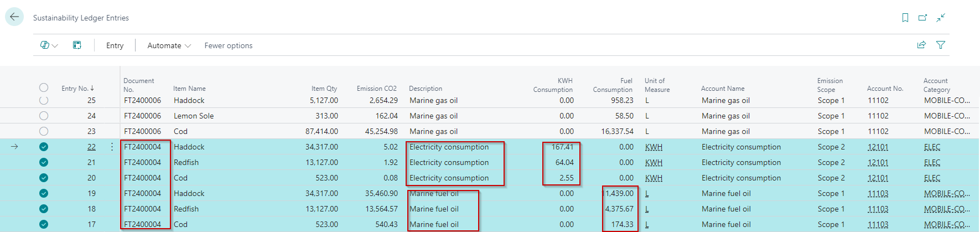Open account number 12101 link in row 21
Screen dimensions: 980x232
tap(878, 162)
